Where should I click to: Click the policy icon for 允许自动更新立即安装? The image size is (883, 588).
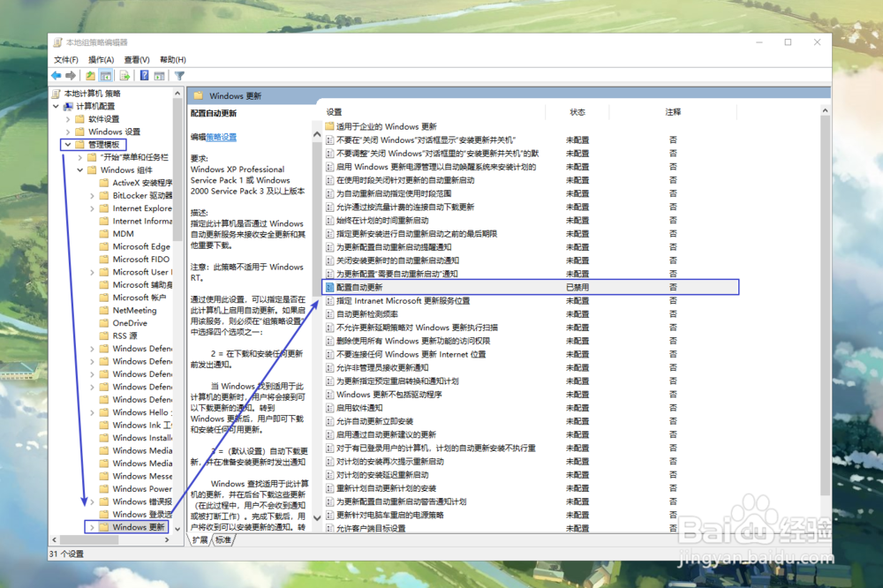[x=330, y=421]
